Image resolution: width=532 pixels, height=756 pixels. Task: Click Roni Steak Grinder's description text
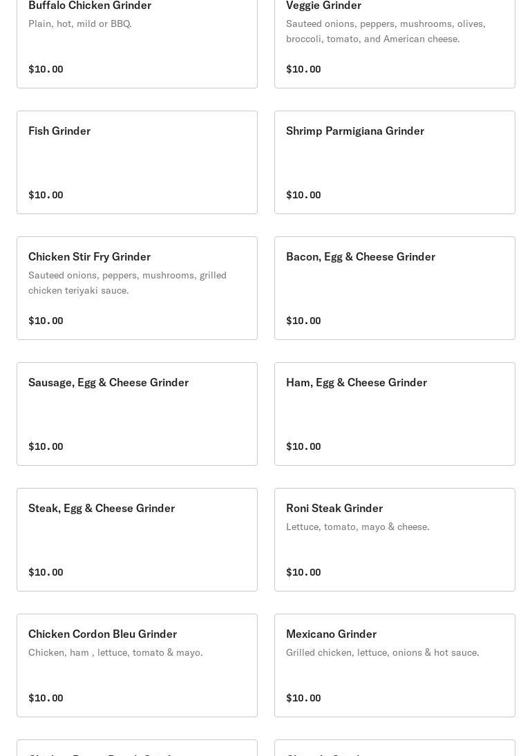click(357, 527)
